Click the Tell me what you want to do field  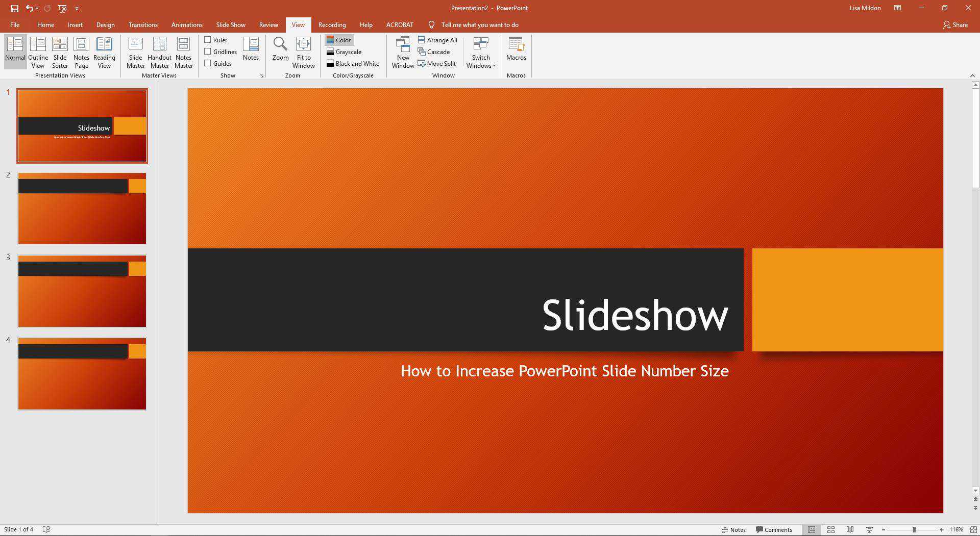point(480,24)
